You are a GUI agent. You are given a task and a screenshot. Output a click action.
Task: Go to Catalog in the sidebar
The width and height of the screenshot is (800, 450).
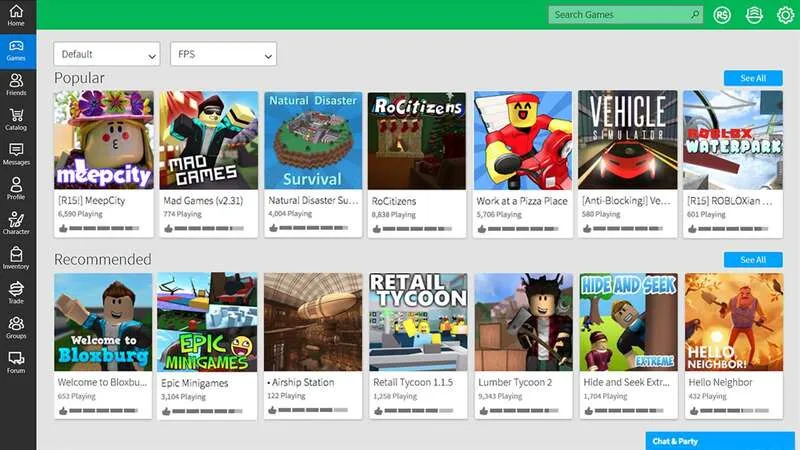pos(16,119)
